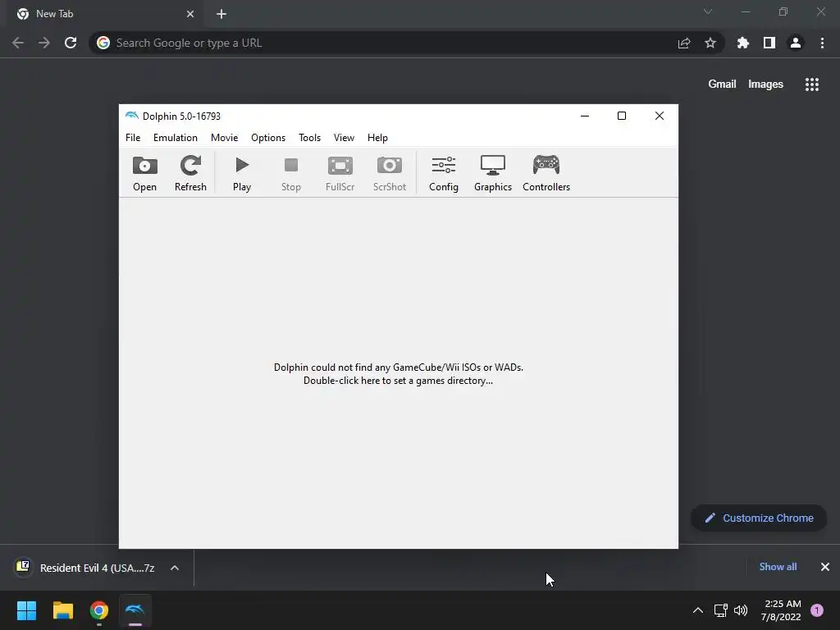Viewport: 840px width, 630px height.
Task: Click the Play button in Dolphin
Action: 242,172
